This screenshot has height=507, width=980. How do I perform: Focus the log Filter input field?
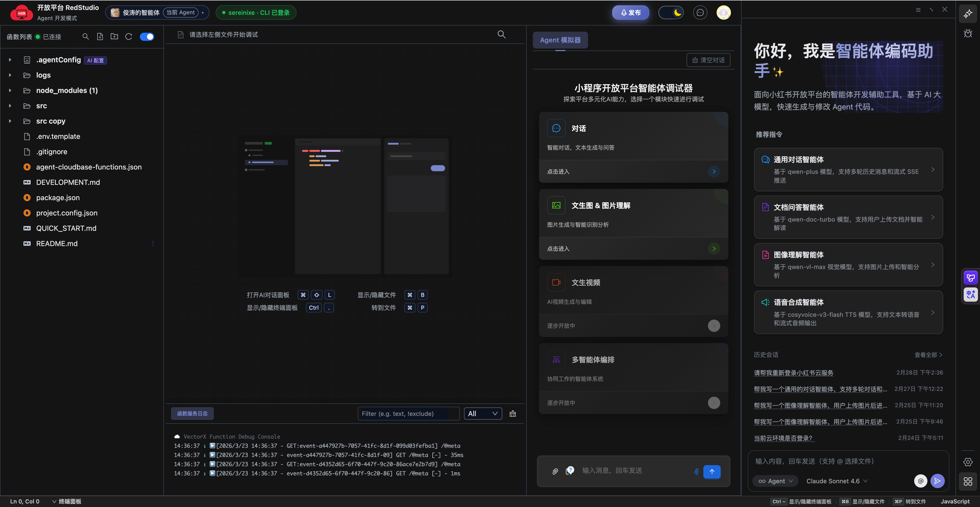408,414
